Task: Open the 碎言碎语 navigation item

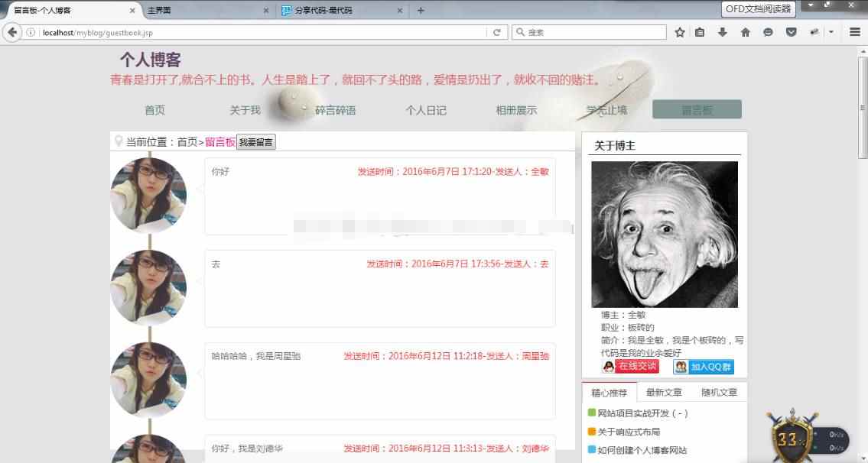Action: [336, 110]
